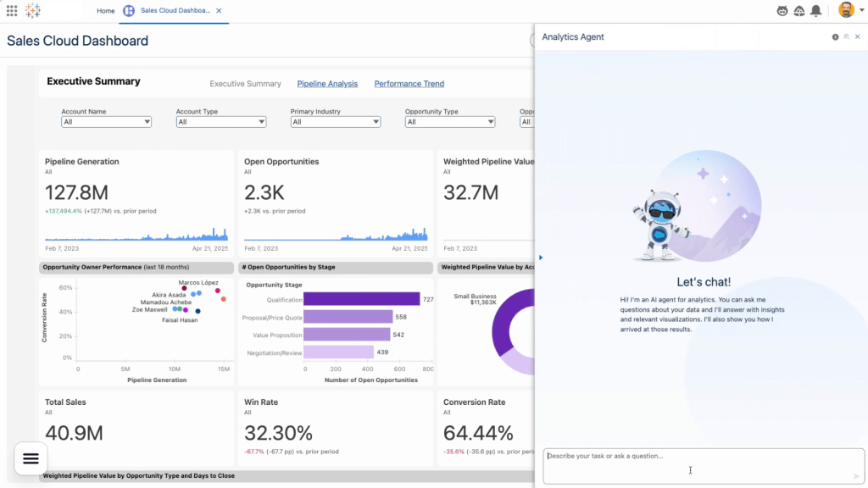The image size is (868, 488).
Task: Expand the Account Name filter dropdown
Action: pos(106,121)
